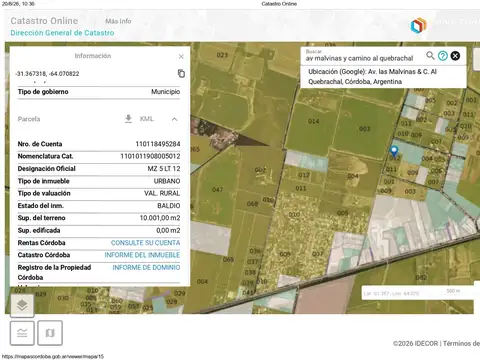Collapse the Parcela section
This screenshot has width=480, height=360.
pos(174,119)
